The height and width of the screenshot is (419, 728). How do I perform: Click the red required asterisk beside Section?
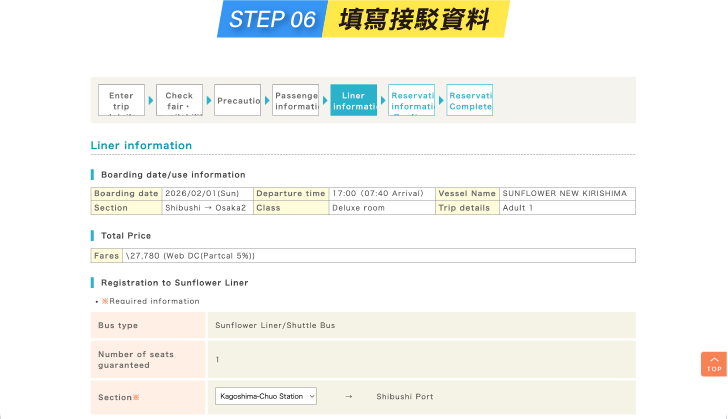(136, 398)
